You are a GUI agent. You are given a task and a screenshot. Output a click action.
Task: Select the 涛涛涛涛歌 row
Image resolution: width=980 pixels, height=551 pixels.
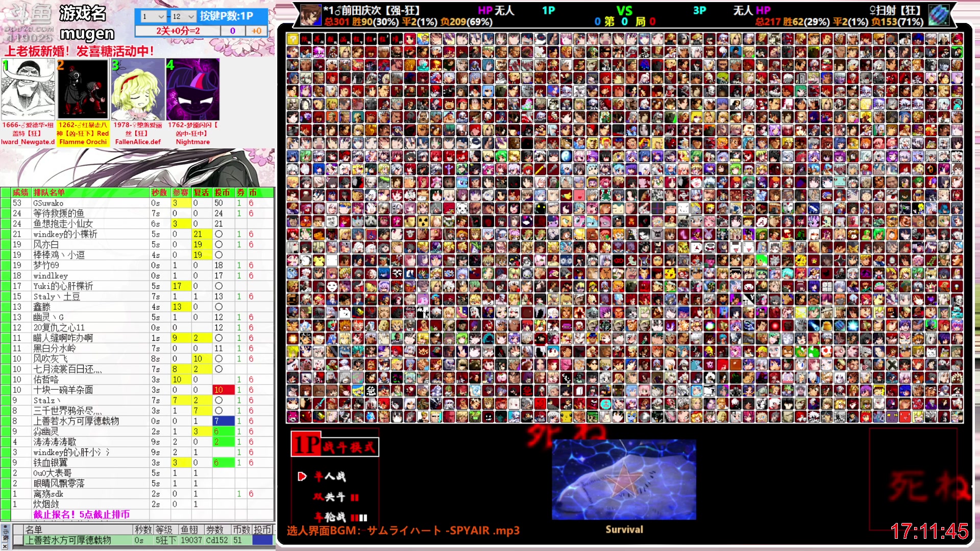[138, 442]
